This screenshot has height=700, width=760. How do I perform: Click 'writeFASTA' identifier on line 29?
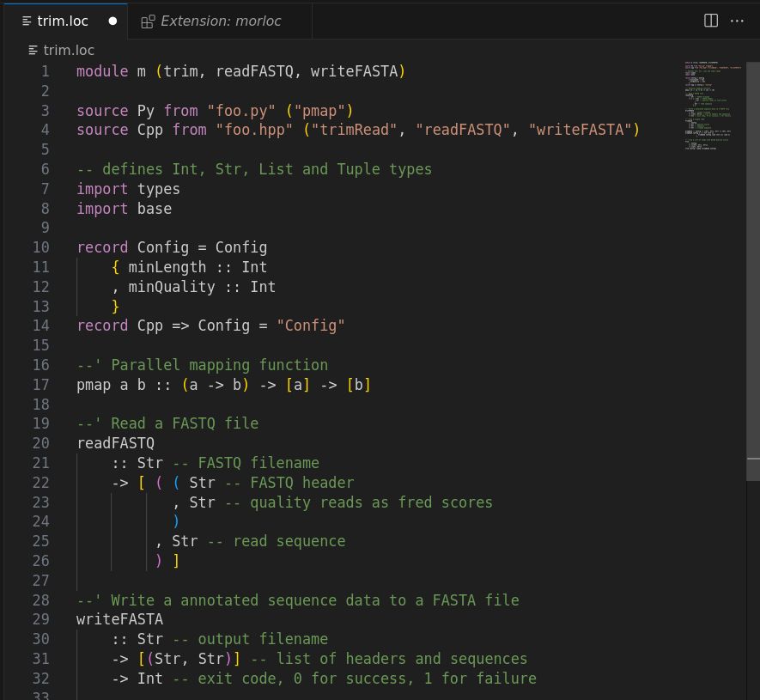pyautogui.click(x=119, y=619)
